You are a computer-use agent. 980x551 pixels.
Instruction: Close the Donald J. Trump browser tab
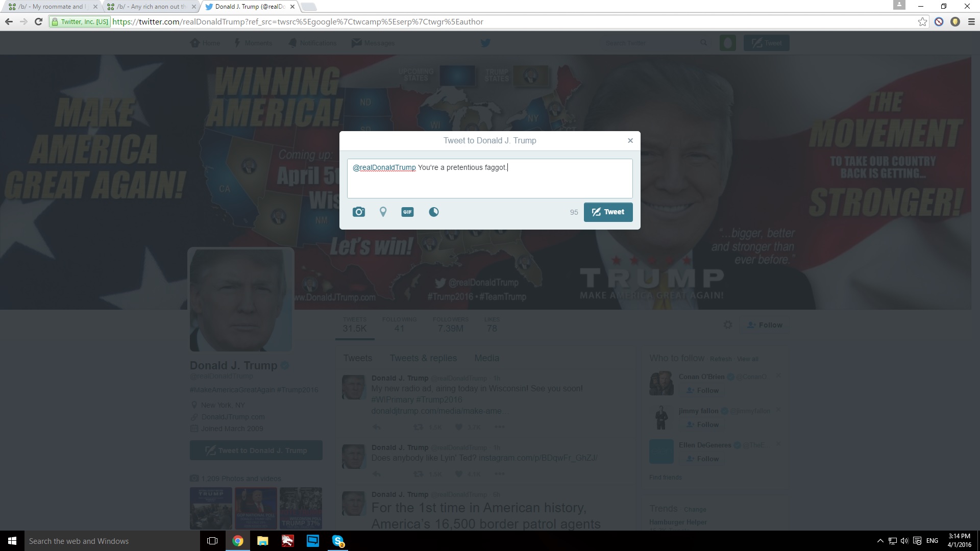coord(292,7)
